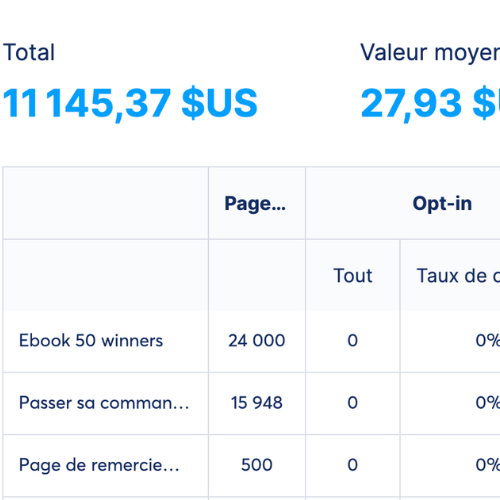Click the 24 000 page views cell
The image size is (500, 500).
pos(257,341)
